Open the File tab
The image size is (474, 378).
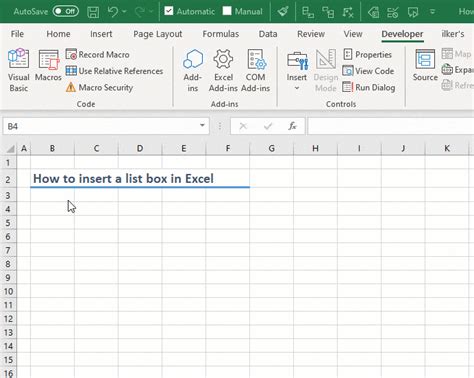click(17, 34)
